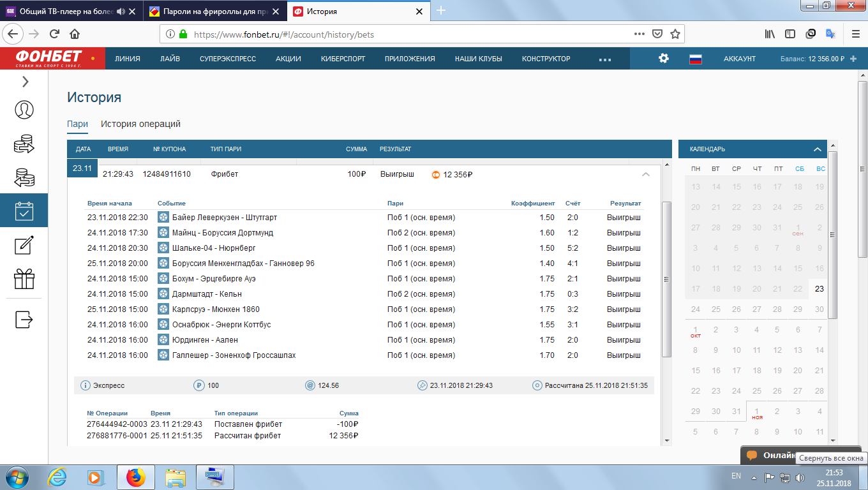Image resolution: width=868 pixels, height=490 pixels.
Task: Click the Windows Start button
Action: pyautogui.click(x=17, y=477)
